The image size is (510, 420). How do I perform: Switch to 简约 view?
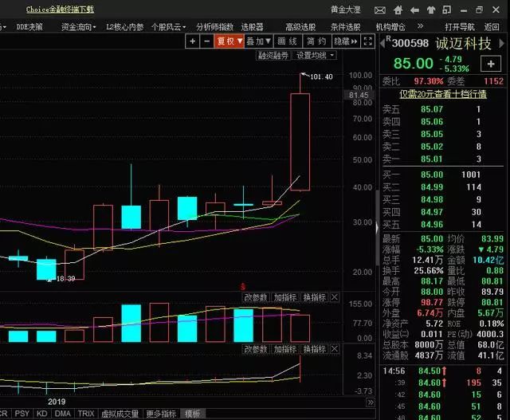coord(317,41)
